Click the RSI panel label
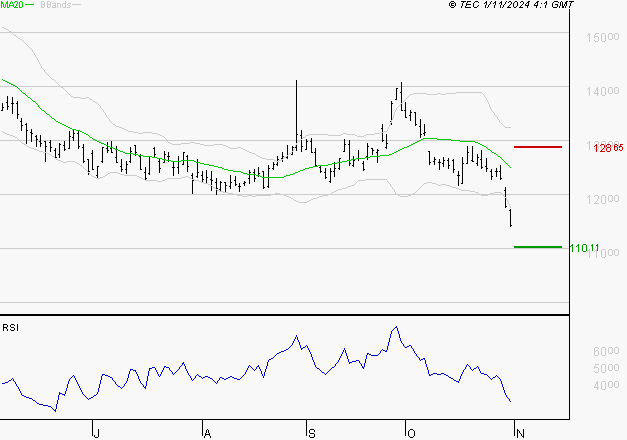 click(10, 328)
